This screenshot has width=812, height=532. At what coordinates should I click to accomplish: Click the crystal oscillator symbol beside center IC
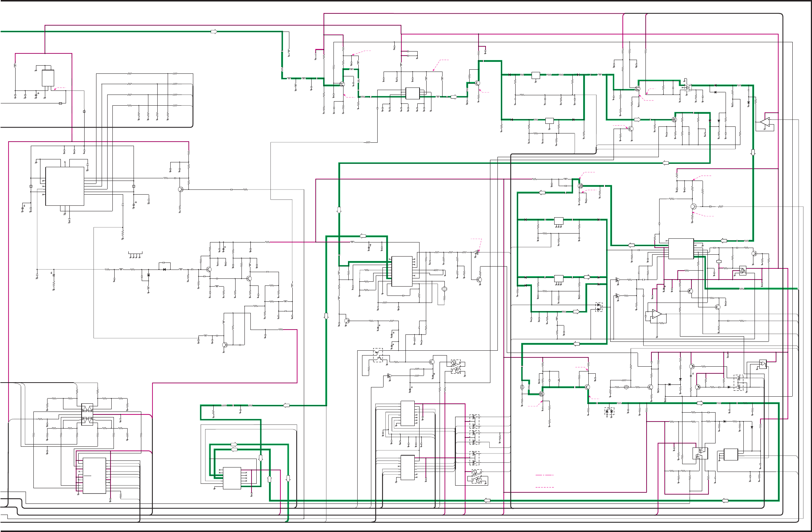click(x=444, y=289)
